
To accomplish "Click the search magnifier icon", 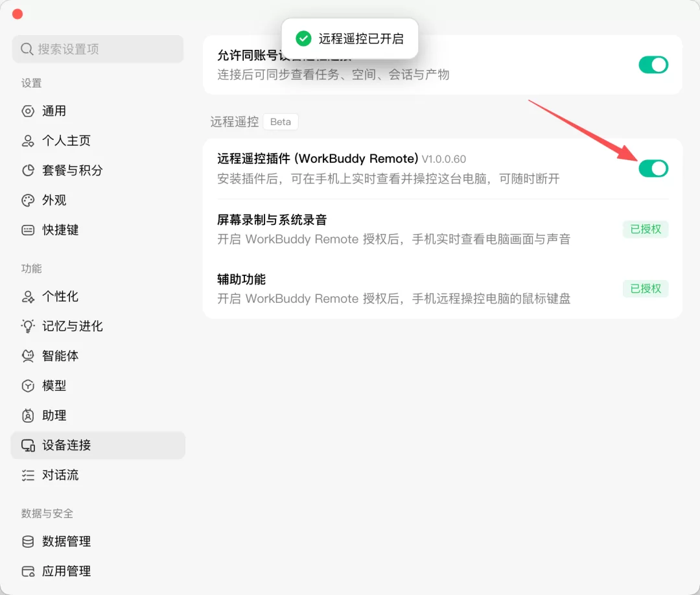I will tap(27, 49).
